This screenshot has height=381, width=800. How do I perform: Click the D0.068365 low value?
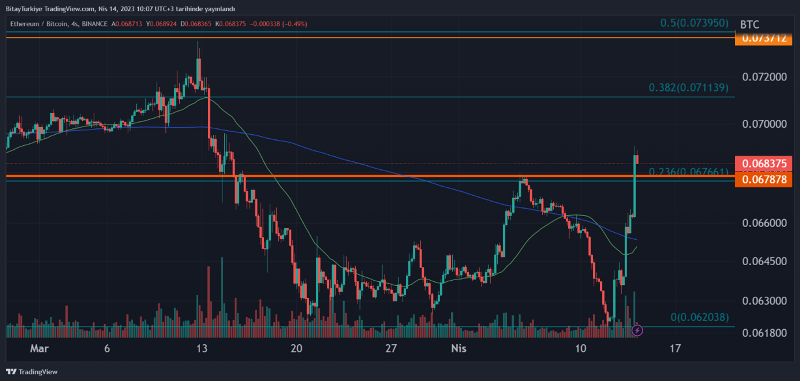point(197,23)
